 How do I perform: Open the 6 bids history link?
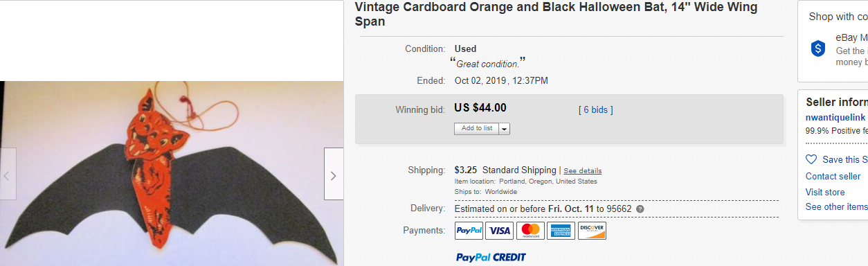click(x=595, y=109)
